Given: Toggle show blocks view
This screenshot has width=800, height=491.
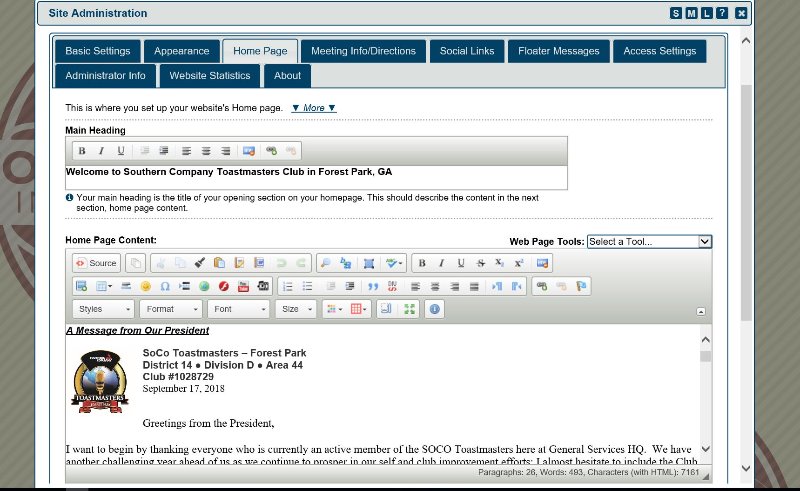Looking at the screenshot, I should (386, 309).
